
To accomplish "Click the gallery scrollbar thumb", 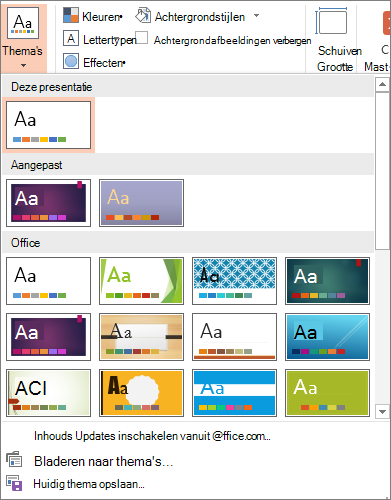I will pyautogui.click(x=382, y=171).
